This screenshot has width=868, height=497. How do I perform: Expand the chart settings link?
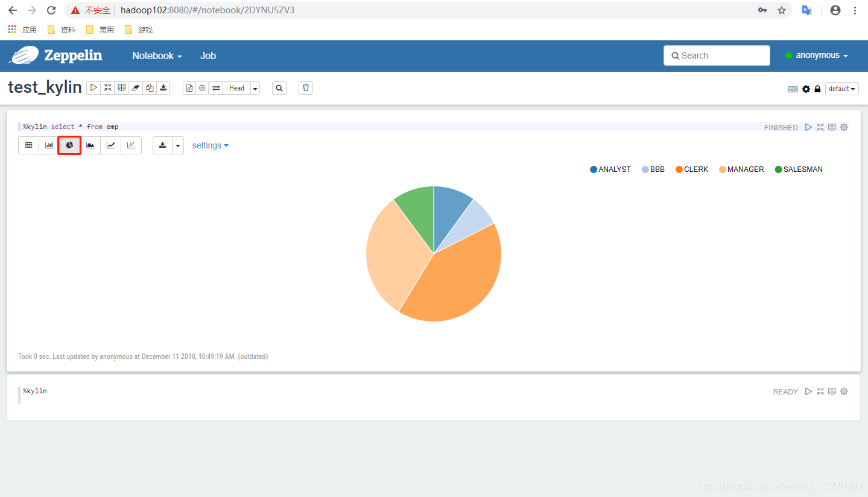click(211, 145)
